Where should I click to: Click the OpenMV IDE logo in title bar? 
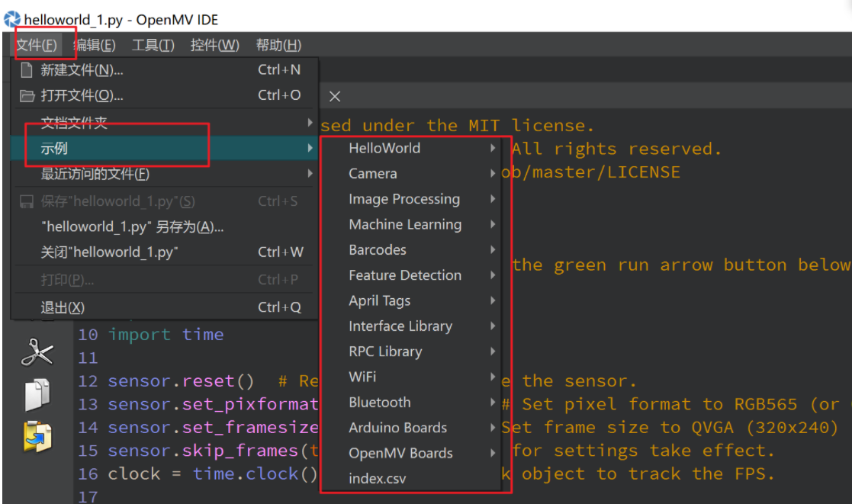coord(12,20)
